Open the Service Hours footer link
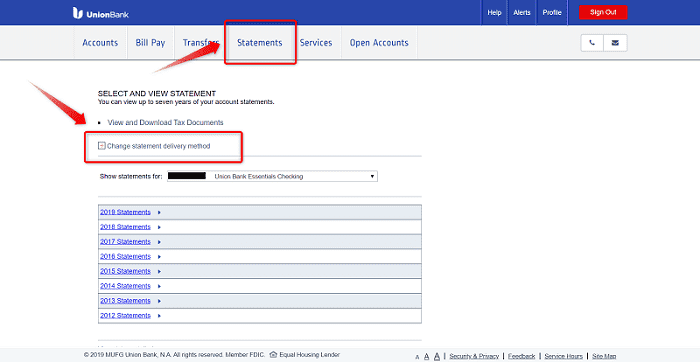 (x=563, y=356)
